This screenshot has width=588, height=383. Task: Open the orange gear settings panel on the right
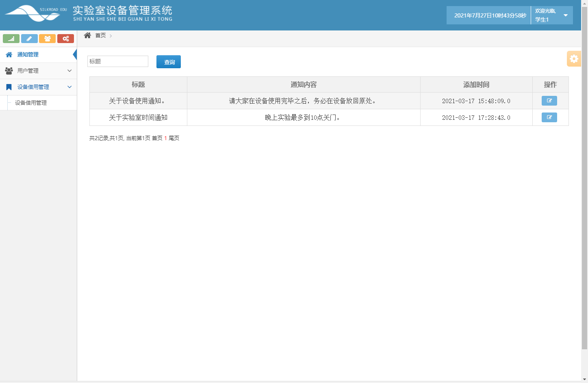(x=574, y=58)
